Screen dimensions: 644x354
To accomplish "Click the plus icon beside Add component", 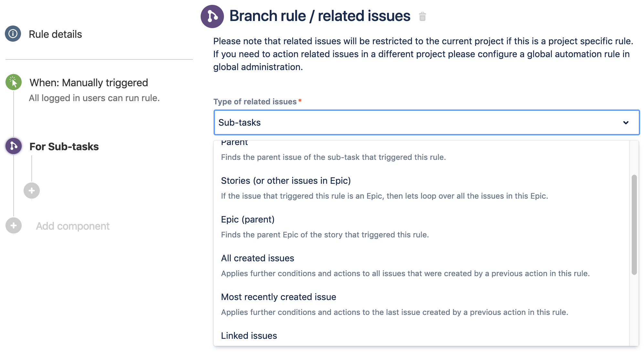I will 14,225.
